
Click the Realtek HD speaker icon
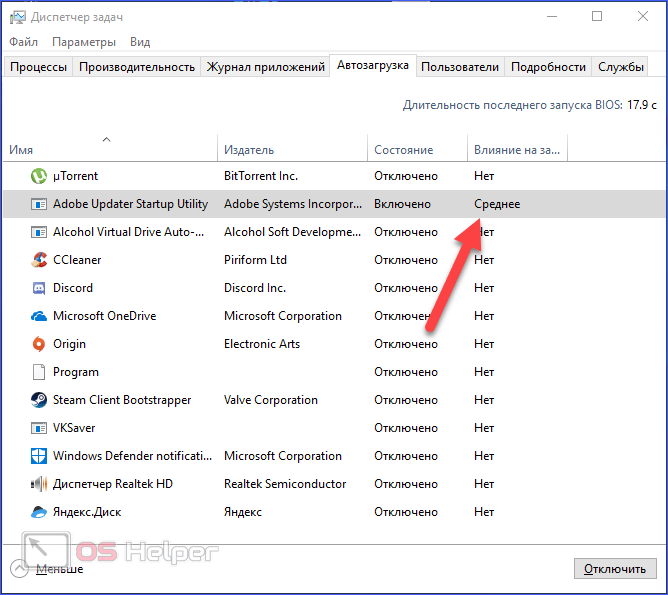point(39,484)
